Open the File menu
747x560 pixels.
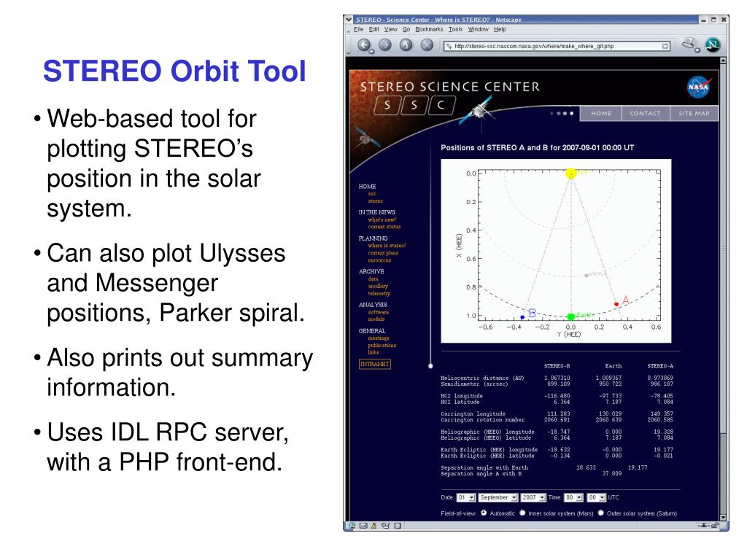(358, 29)
